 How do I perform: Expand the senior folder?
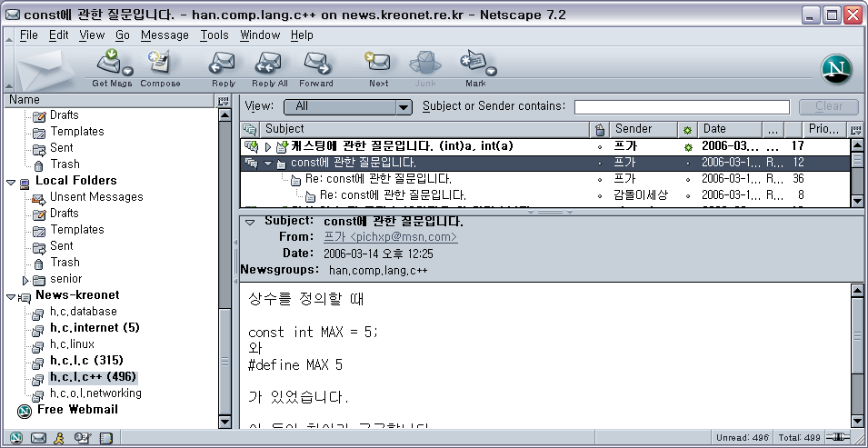(25, 280)
